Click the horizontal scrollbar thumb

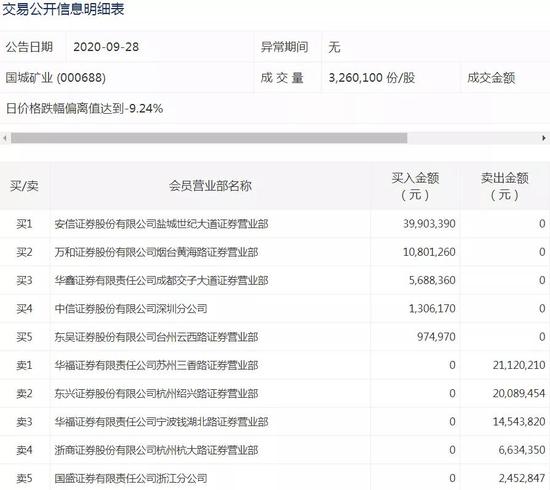(209, 138)
